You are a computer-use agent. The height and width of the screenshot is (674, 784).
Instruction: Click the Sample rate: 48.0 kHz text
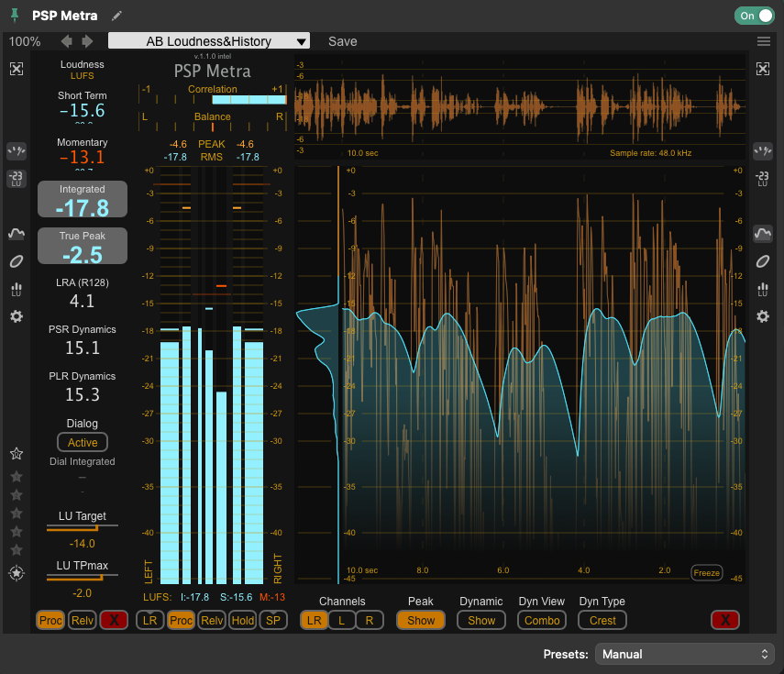(650, 153)
